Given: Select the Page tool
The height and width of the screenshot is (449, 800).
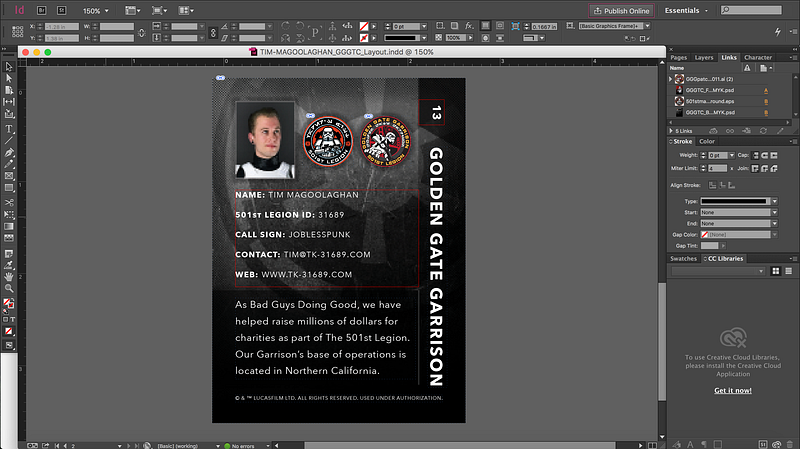Looking at the screenshot, I should pos(9,90).
